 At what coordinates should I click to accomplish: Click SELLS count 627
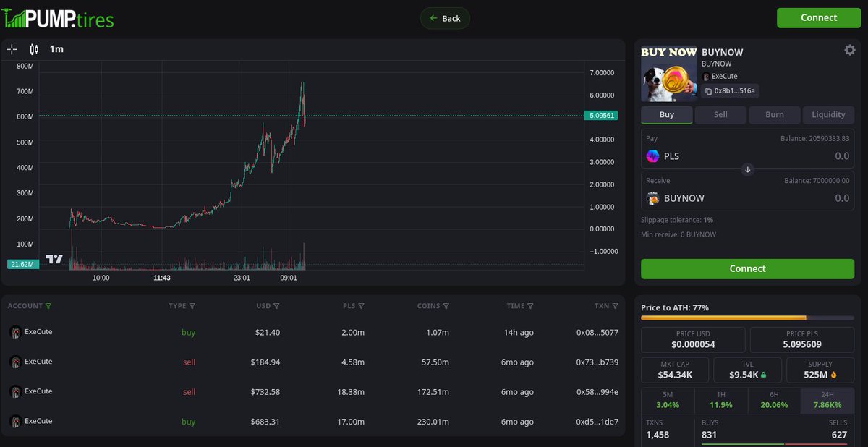pyautogui.click(x=839, y=435)
